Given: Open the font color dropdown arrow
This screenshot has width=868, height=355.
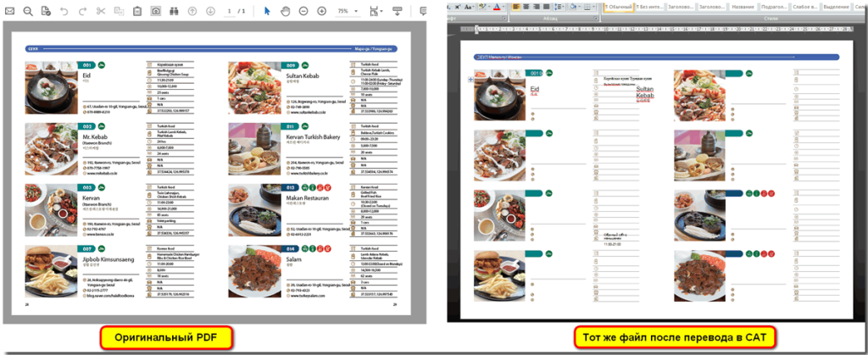Looking at the screenshot, I should click(x=505, y=7).
